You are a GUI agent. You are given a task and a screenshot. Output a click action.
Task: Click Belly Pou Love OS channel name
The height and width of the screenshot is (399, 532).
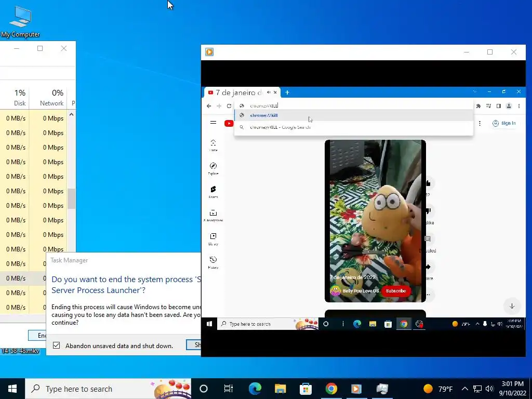click(x=361, y=291)
